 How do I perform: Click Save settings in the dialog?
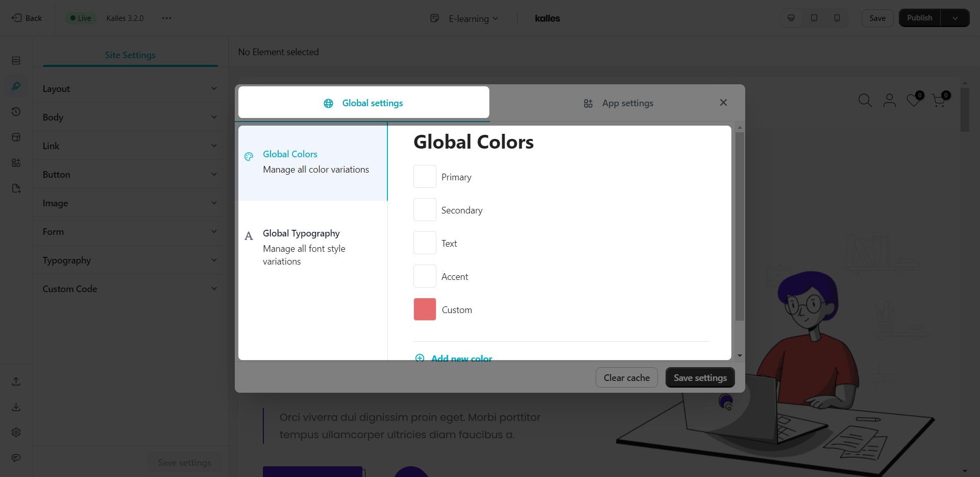(x=700, y=377)
